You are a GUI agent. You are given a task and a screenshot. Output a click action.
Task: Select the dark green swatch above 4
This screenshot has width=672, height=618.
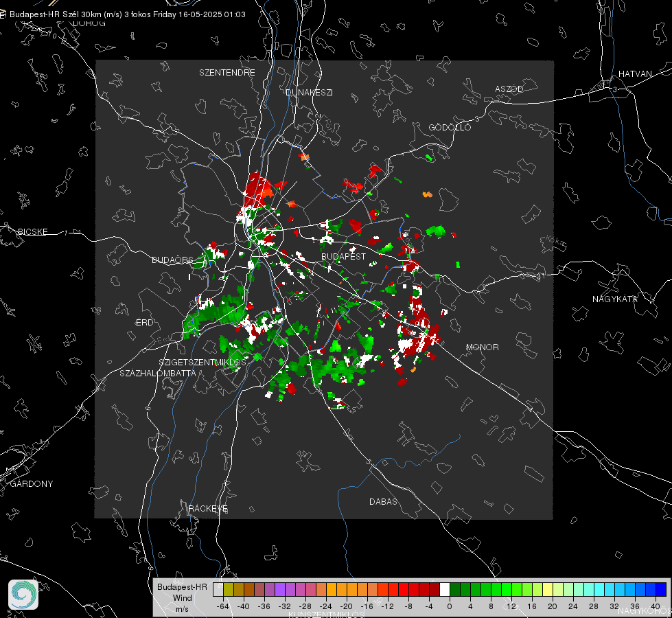[x=465, y=589]
